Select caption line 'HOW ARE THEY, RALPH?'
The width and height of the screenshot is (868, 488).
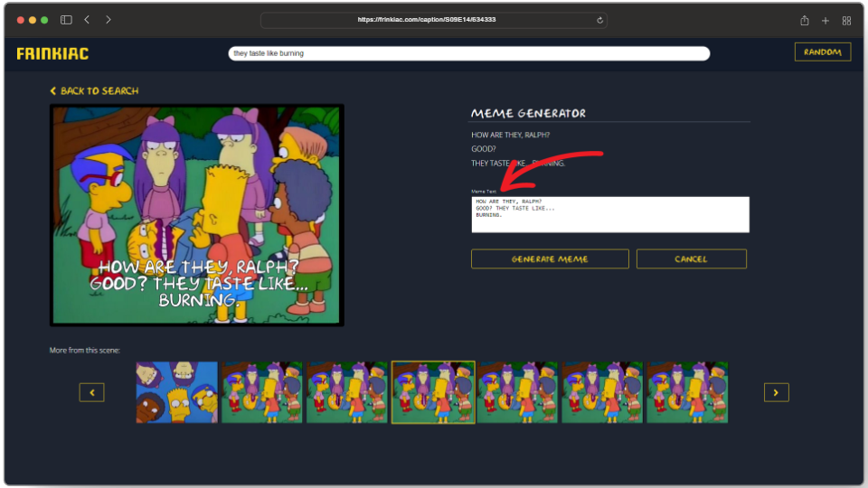tap(510, 135)
